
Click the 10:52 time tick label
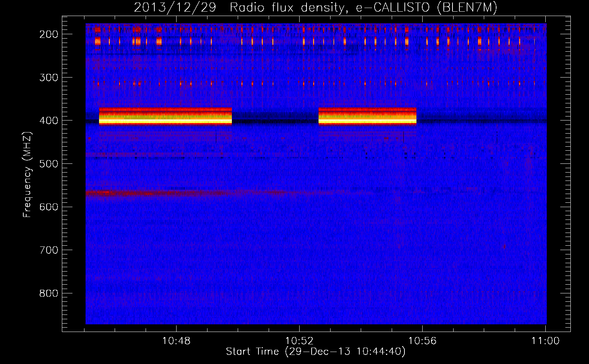coord(299,341)
